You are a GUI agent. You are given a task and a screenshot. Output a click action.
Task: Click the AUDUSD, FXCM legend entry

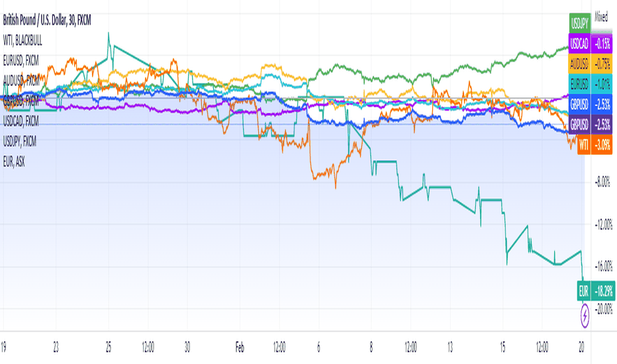21,81
